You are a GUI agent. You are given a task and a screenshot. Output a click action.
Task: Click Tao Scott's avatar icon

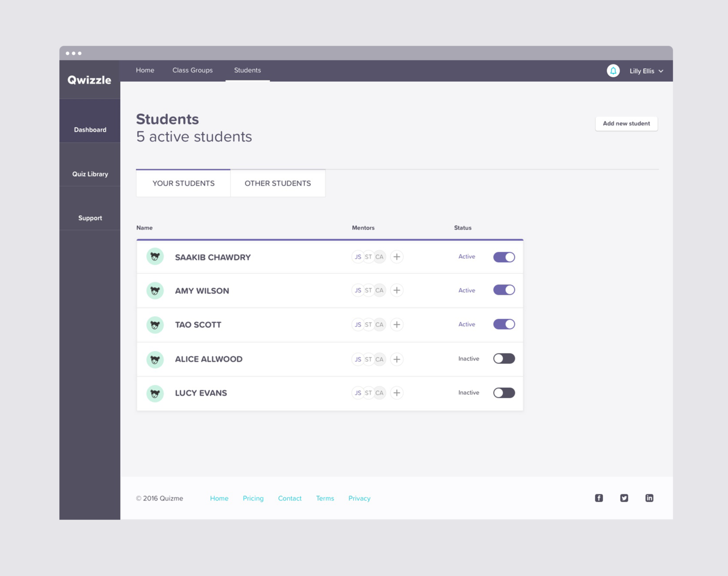tap(155, 325)
